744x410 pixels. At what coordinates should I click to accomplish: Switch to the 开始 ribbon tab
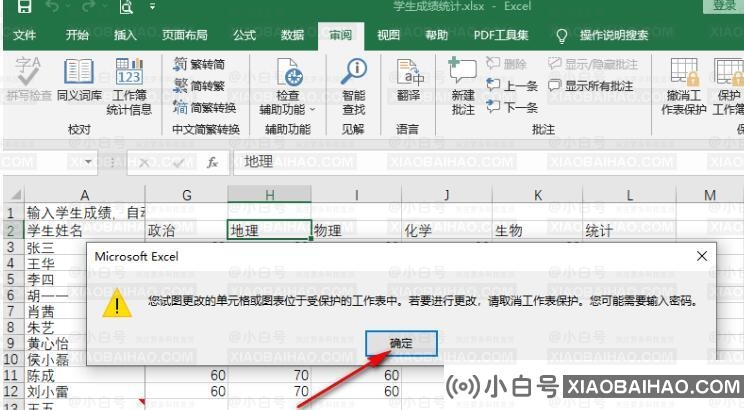pyautogui.click(x=77, y=35)
